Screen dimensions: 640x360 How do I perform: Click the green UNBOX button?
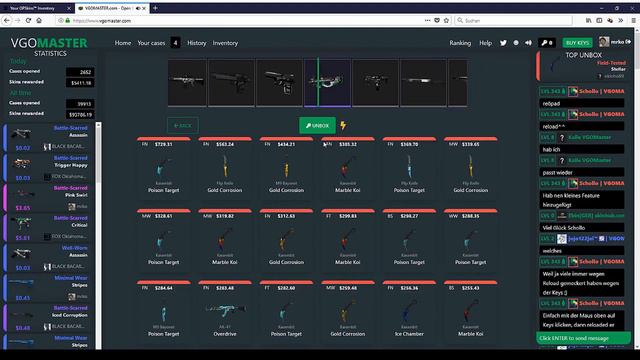coord(317,126)
